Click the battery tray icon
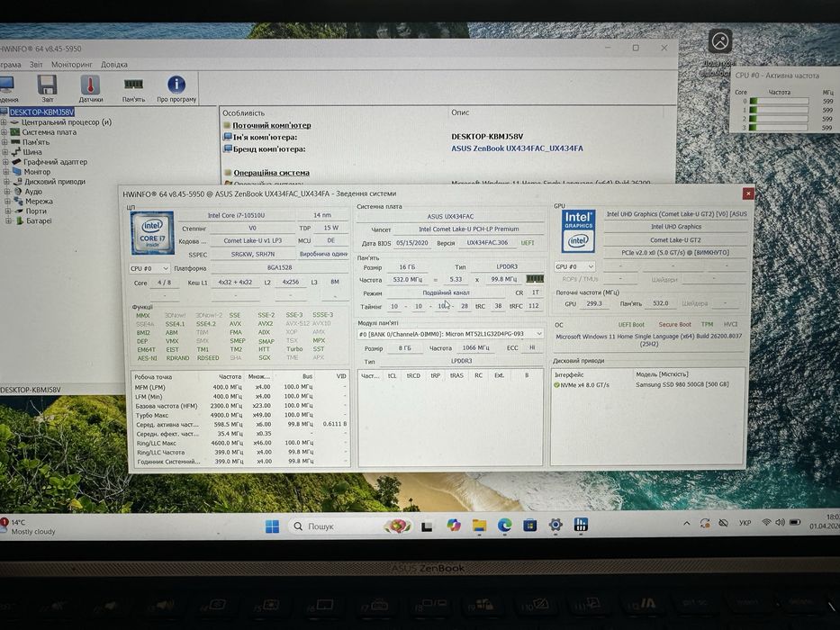This screenshot has width=840, height=630. (x=795, y=522)
